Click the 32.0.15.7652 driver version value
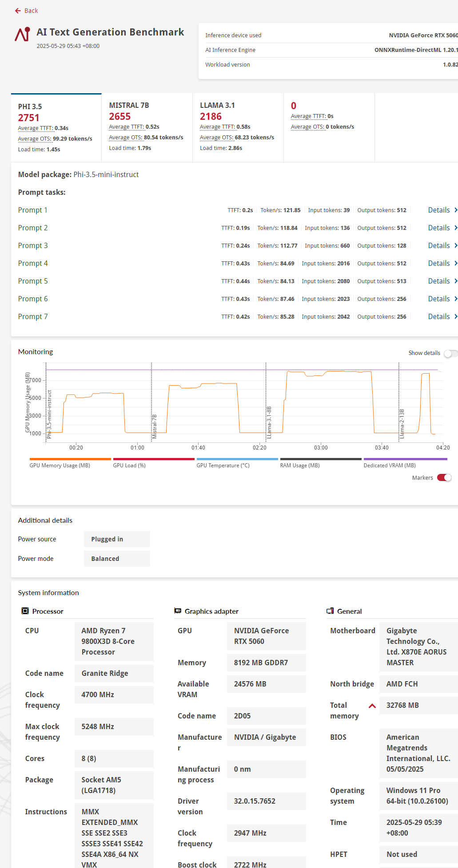The image size is (458, 868). click(266, 801)
